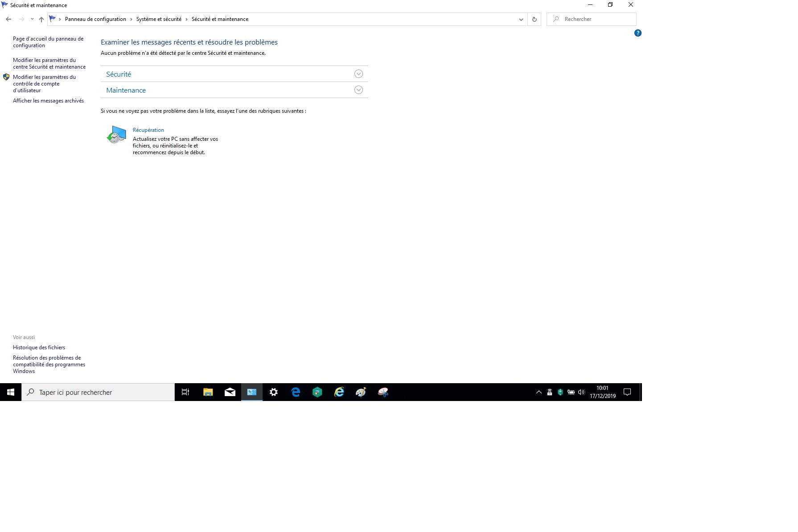Select Sécurité et maintenance breadcrumb
798x532 pixels.
[220, 19]
